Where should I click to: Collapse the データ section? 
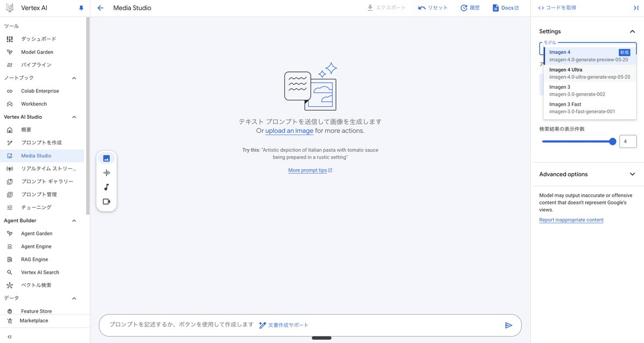coord(74,298)
